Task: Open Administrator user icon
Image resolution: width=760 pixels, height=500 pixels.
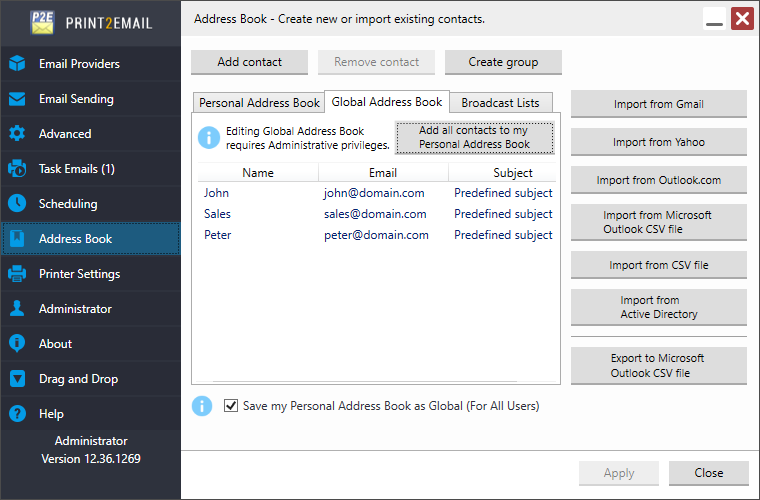Action: point(17,309)
